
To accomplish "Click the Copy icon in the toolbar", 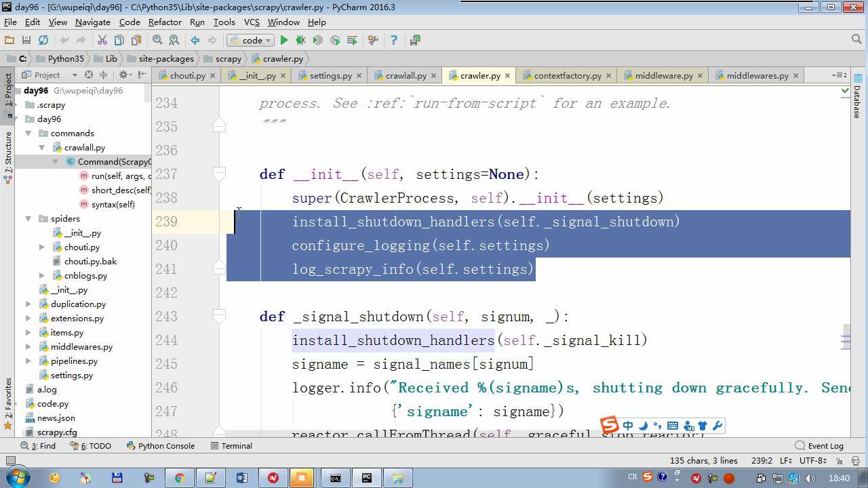I will click(119, 40).
